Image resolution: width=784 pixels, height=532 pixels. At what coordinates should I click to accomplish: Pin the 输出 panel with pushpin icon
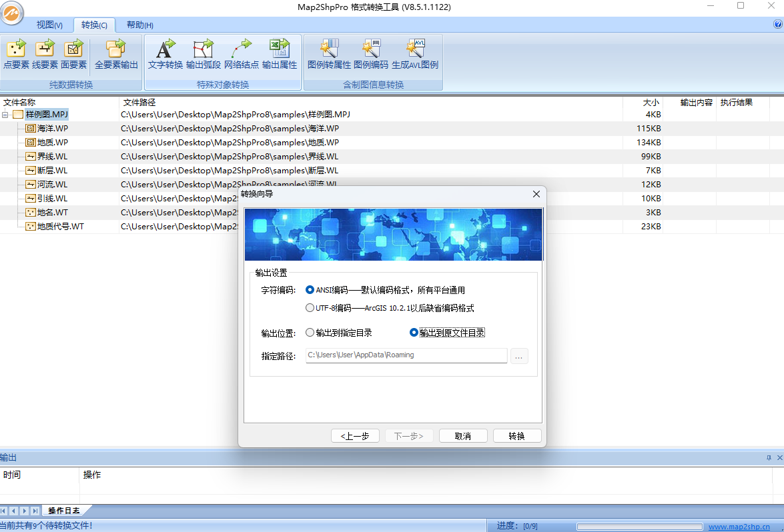coord(769,457)
